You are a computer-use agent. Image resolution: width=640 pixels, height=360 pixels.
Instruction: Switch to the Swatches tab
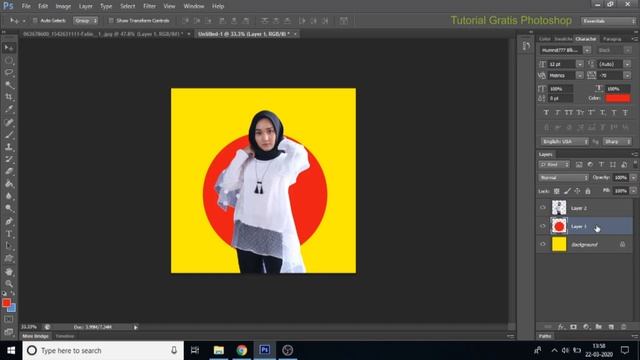pyautogui.click(x=563, y=39)
